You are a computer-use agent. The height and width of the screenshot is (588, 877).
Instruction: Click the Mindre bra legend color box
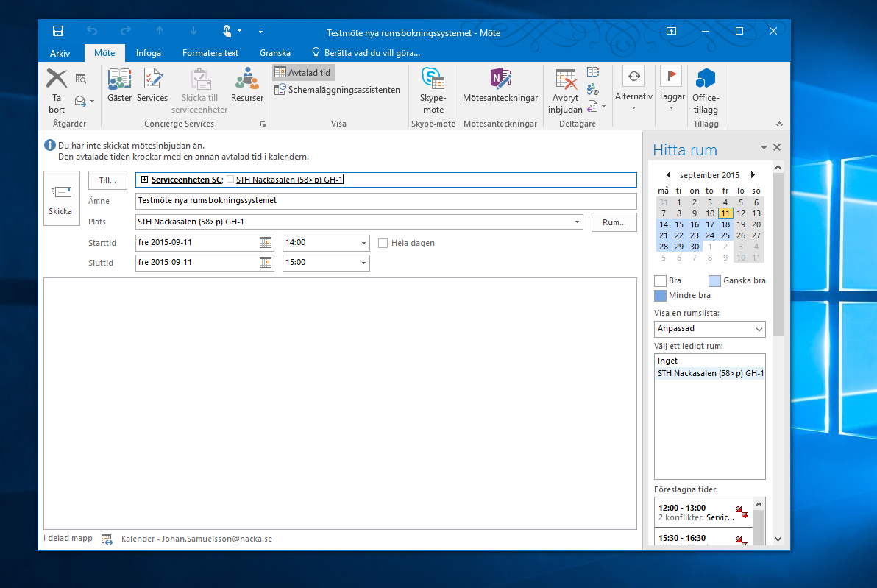(x=660, y=295)
